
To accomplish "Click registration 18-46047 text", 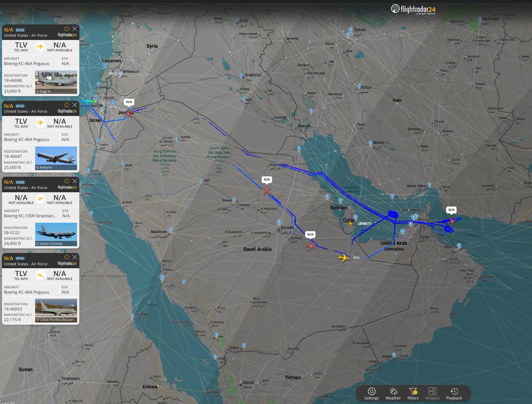I will tap(12, 157).
